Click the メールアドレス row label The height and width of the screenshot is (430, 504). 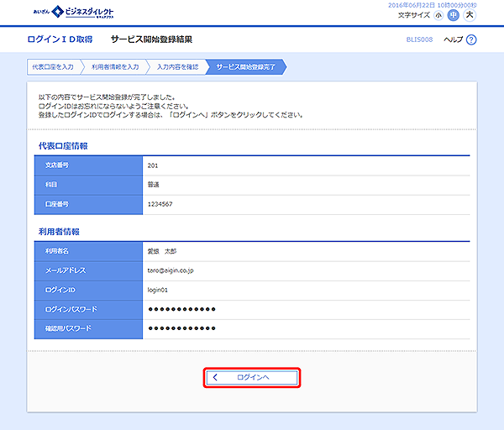(x=66, y=270)
